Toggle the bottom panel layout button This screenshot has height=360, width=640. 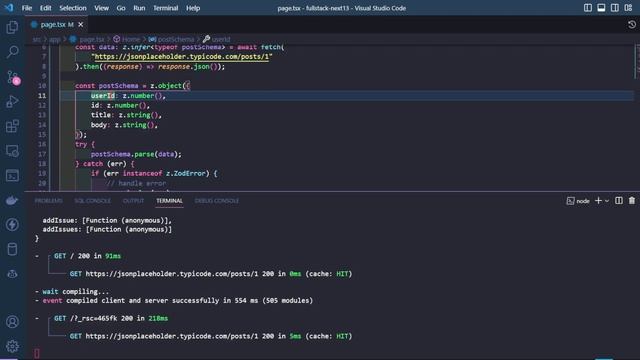[x=601, y=8]
